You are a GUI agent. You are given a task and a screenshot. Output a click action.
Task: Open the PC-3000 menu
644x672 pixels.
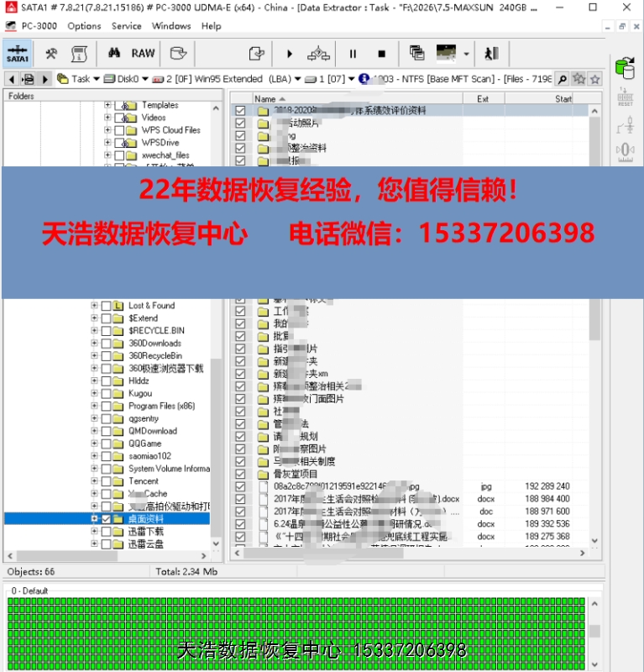pyautogui.click(x=39, y=26)
